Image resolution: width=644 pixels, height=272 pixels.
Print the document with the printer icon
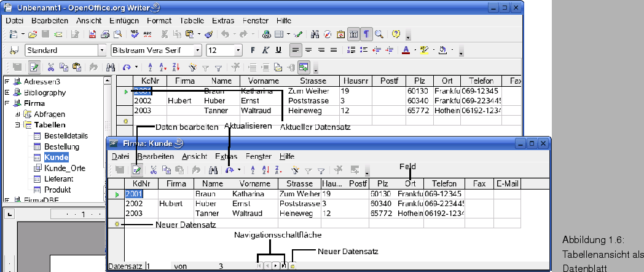point(106,34)
